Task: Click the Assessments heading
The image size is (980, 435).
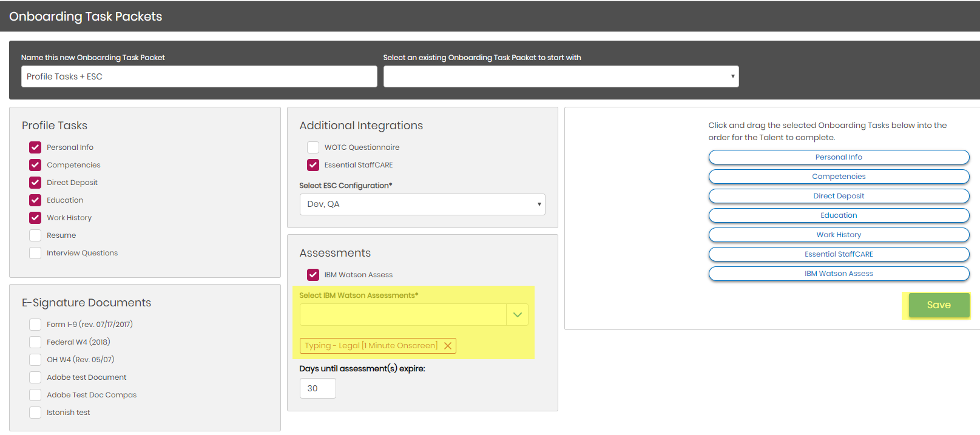Action: coord(335,253)
